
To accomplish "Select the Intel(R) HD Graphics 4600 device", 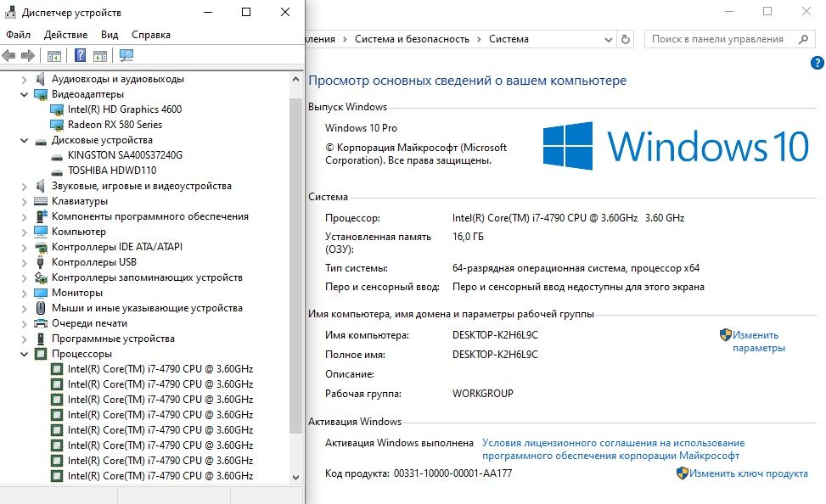I will (x=125, y=109).
